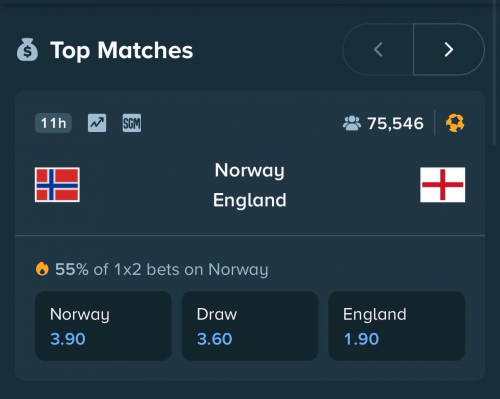Bet on Draw at 3.60
Image resolution: width=500 pixels, height=399 pixels.
point(250,326)
